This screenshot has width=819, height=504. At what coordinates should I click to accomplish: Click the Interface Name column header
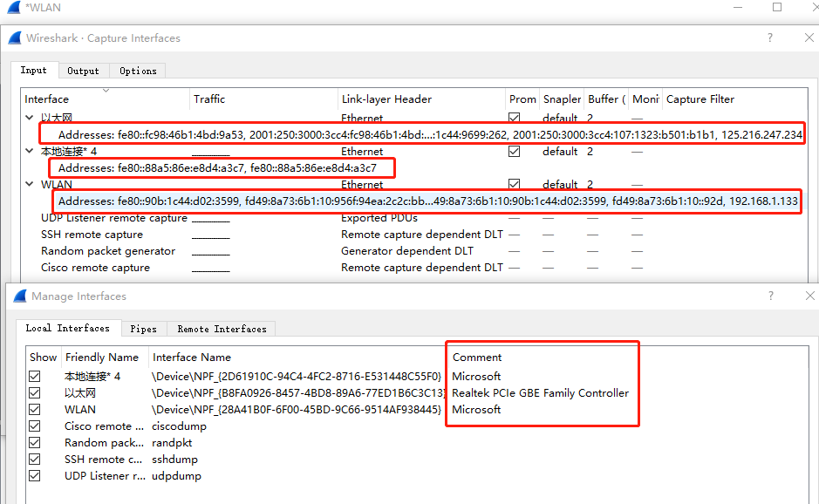[x=297, y=358]
